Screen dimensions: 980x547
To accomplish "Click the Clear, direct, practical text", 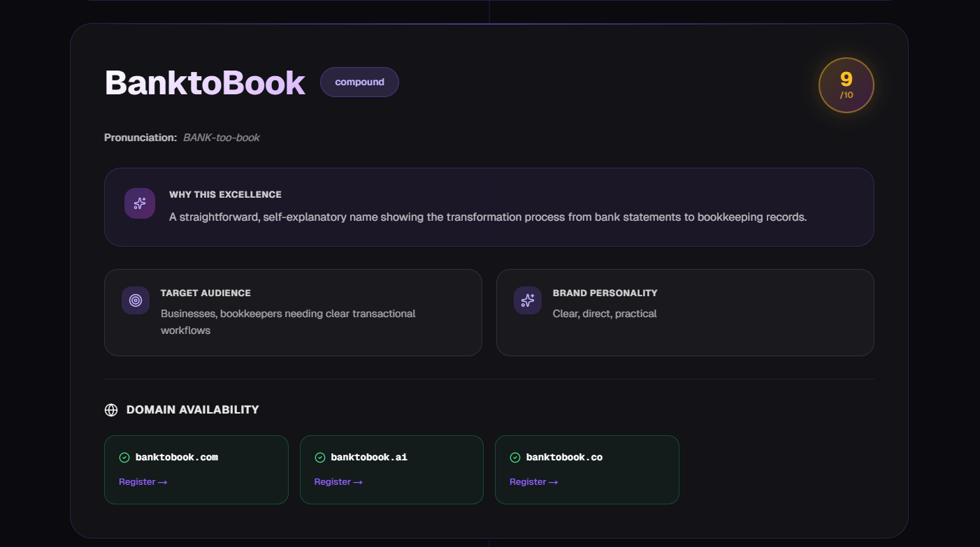I will click(x=605, y=314).
